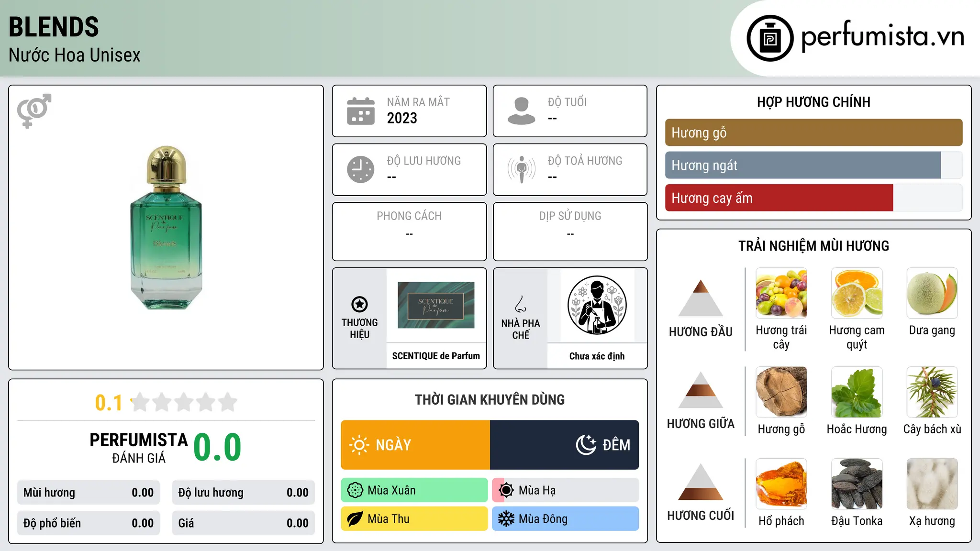The height and width of the screenshot is (551, 980).
Task: Click the perfumista.vn site name
Action: (882, 37)
